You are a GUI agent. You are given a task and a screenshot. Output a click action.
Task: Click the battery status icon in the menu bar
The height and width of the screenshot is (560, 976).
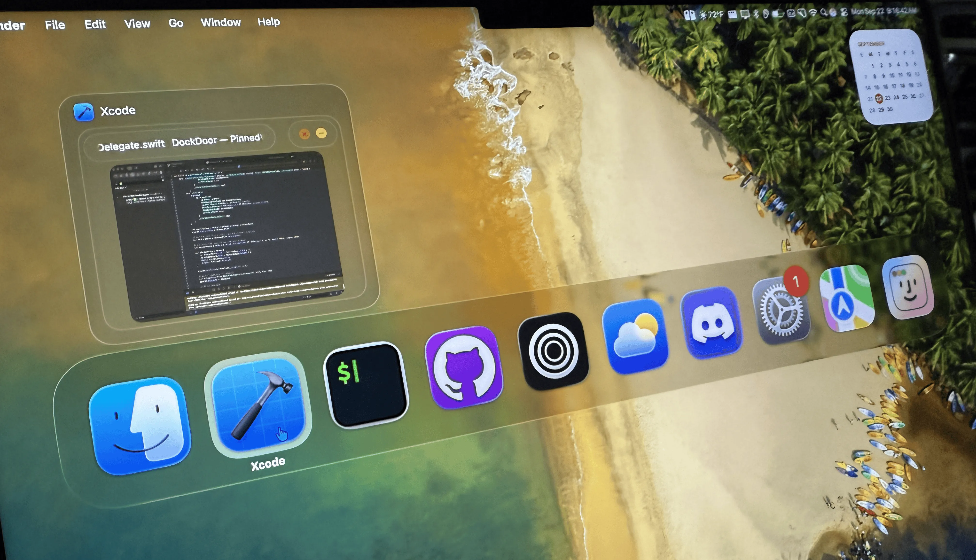[x=778, y=14]
